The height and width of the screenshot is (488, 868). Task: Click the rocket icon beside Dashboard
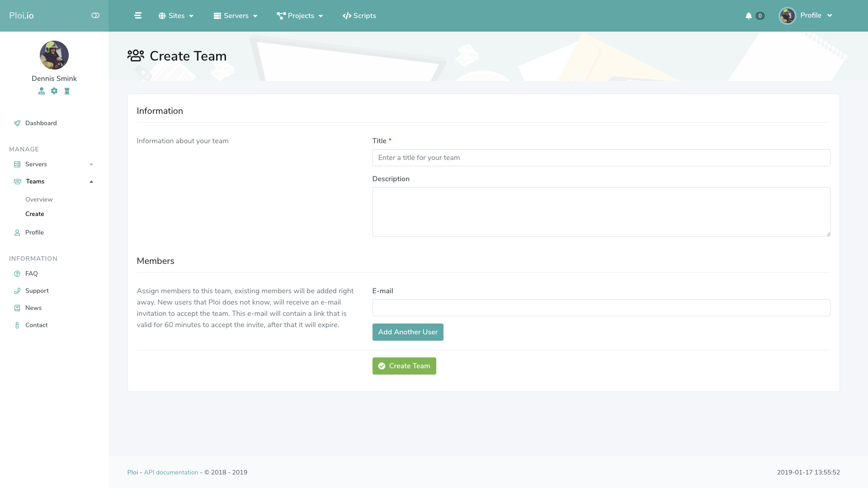coord(17,123)
